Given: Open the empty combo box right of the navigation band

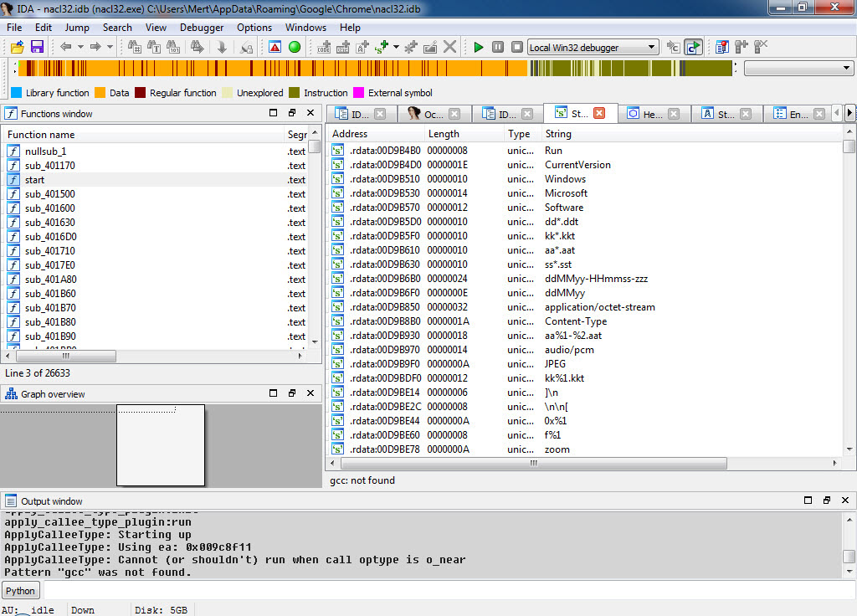Looking at the screenshot, I should coord(798,69).
